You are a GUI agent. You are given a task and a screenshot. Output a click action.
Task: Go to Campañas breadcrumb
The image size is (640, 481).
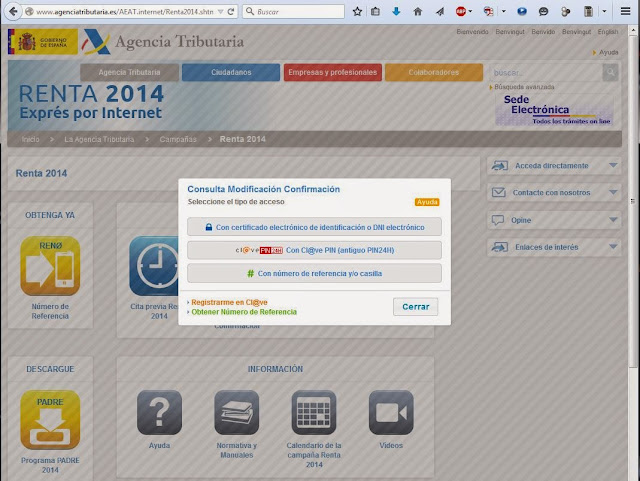[x=178, y=139]
